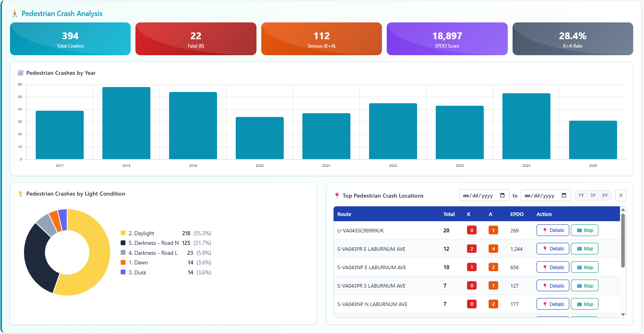Sort table by Route column header
The height and width of the screenshot is (334, 644).
click(x=344, y=214)
